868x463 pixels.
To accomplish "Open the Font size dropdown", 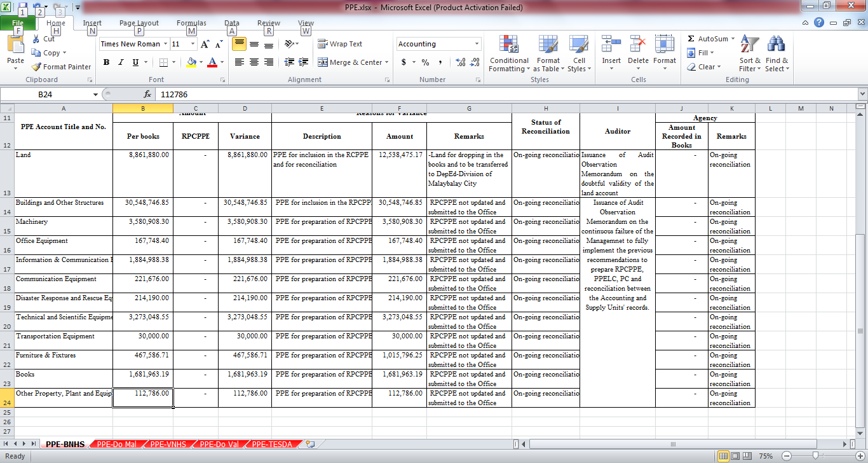I will tap(193, 44).
